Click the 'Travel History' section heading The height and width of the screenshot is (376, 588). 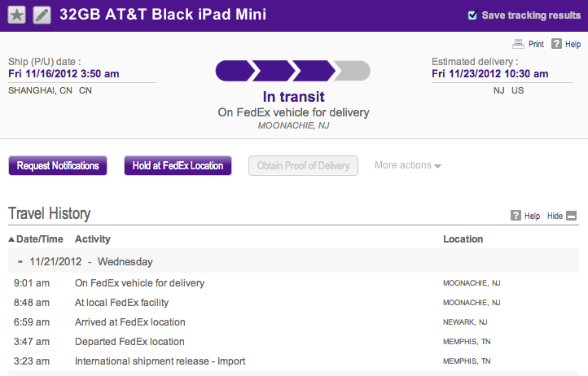[49, 214]
